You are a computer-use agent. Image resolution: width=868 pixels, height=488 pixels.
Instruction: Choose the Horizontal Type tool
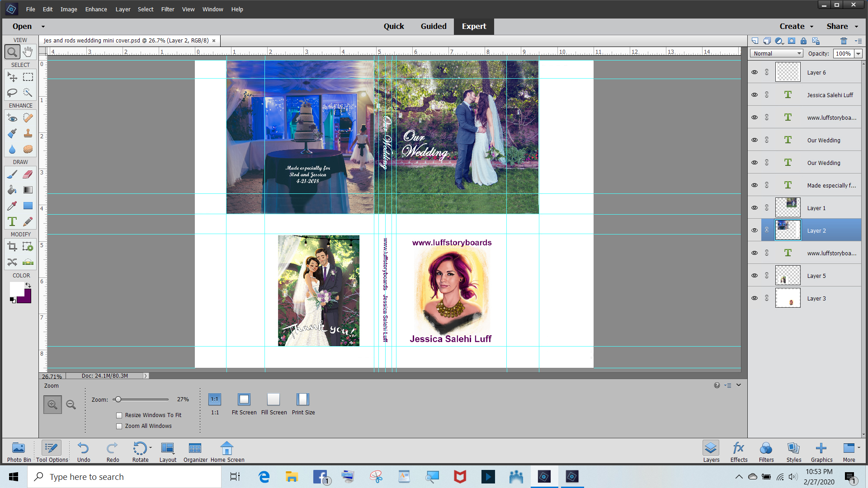12,221
